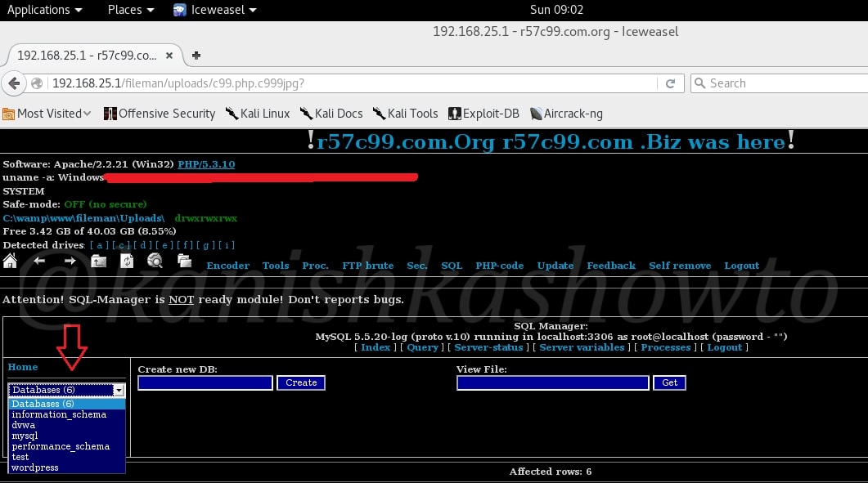Open the Server variables link

[582, 347]
